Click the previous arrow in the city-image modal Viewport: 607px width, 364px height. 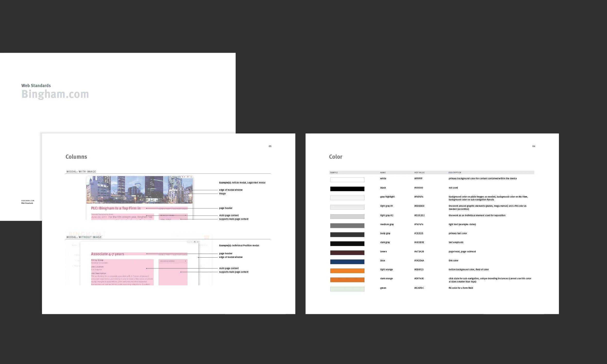[x=183, y=177]
